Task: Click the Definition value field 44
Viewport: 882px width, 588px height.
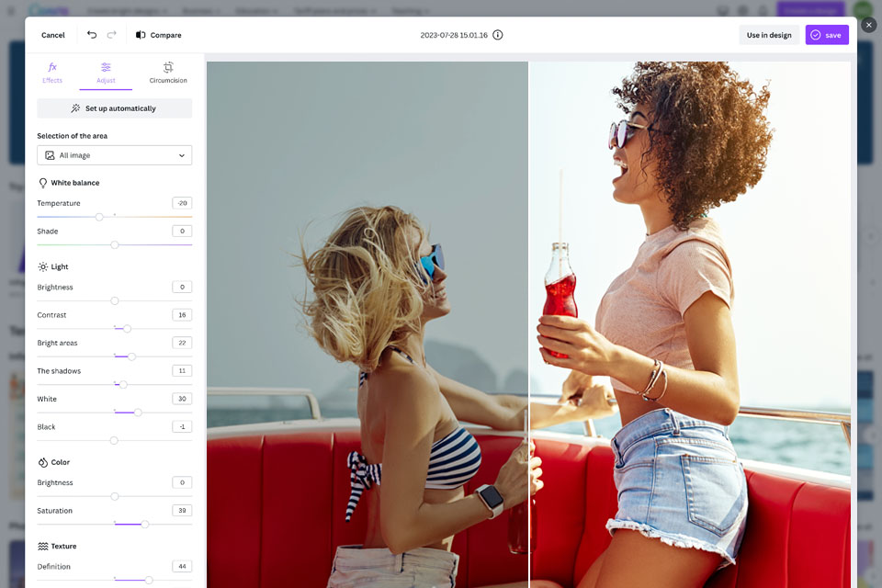Action: (x=182, y=567)
